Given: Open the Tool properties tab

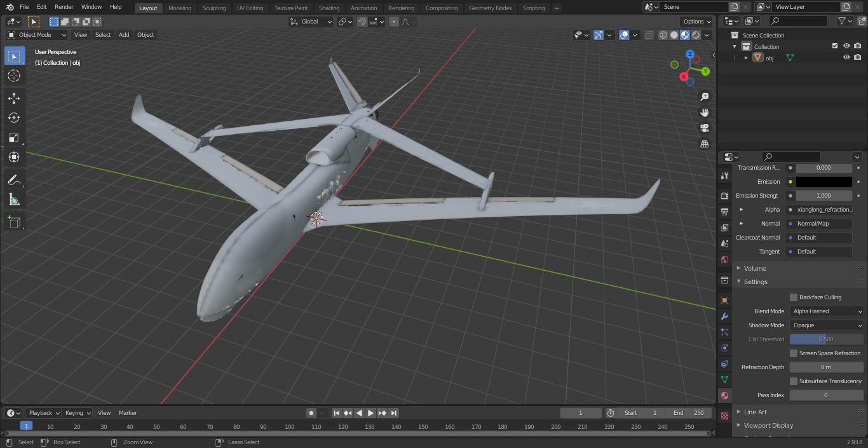Looking at the screenshot, I should tap(724, 176).
